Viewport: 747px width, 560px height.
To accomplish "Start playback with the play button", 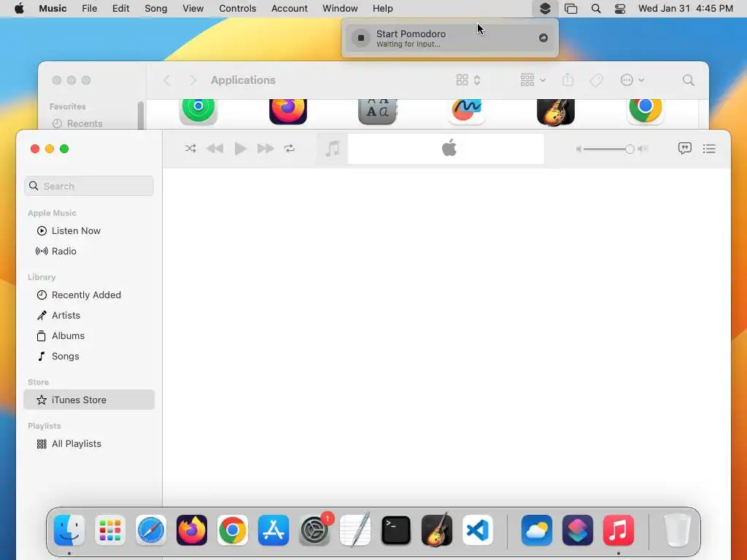I will point(240,149).
